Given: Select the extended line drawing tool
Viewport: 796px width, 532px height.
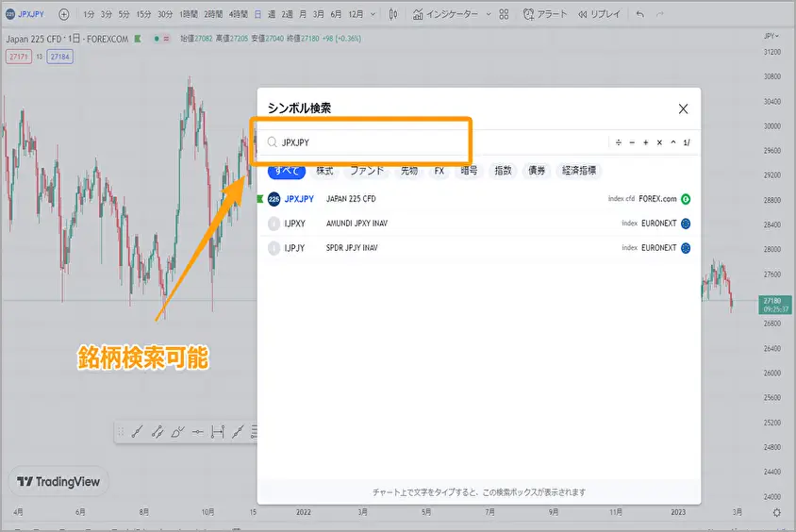Looking at the screenshot, I should pyautogui.click(x=238, y=432).
